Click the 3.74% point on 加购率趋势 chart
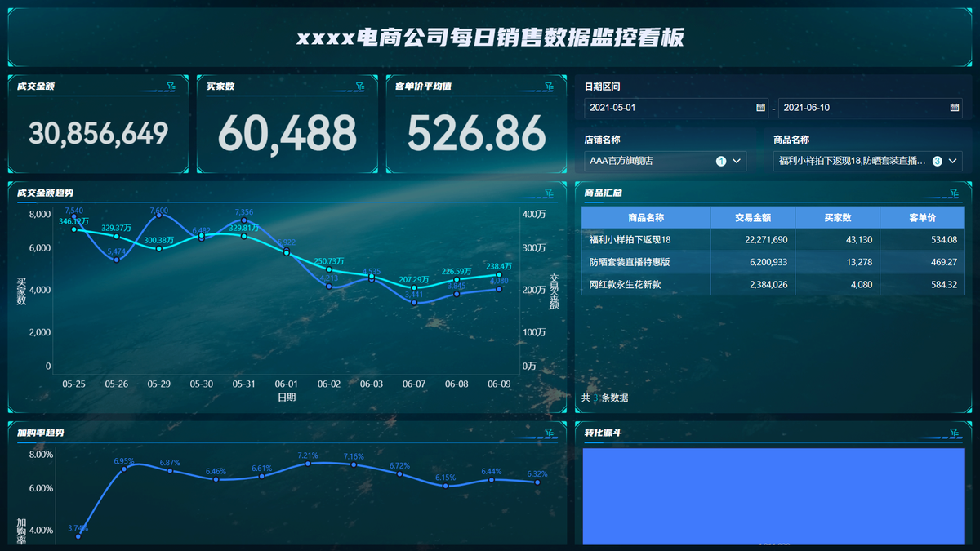 click(78, 536)
